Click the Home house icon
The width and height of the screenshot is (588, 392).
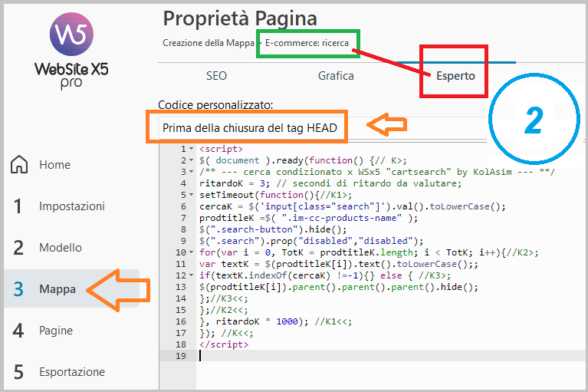(19, 164)
